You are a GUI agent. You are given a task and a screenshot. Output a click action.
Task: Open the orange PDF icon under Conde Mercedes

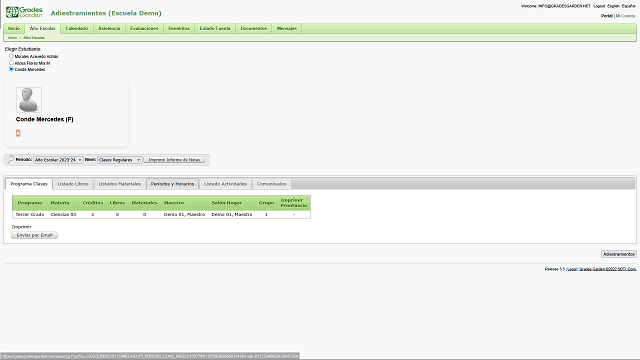[18, 133]
